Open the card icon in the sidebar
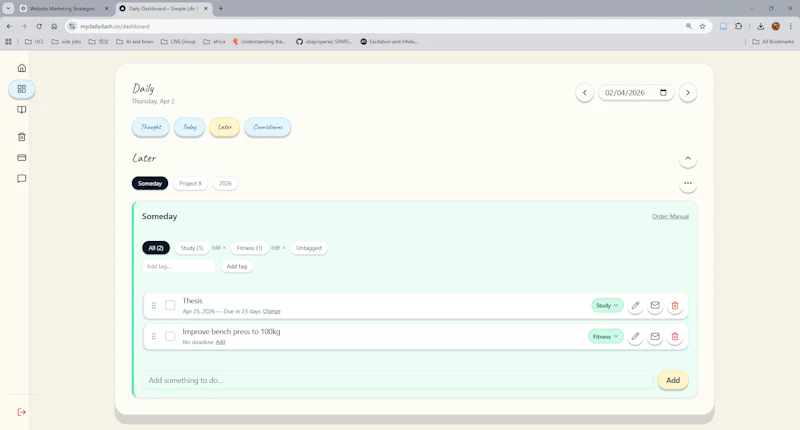Viewport: 800px width, 430px height. point(21,158)
